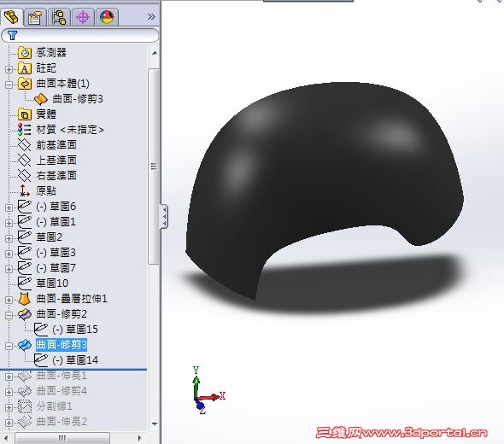The height and width of the screenshot is (444, 504).
Task: Click the tree vertical scrollbar thumb
Action: [x=155, y=166]
